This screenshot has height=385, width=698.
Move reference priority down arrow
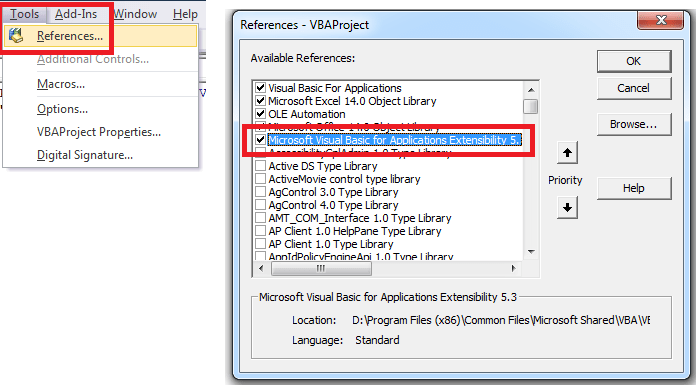[567, 207]
